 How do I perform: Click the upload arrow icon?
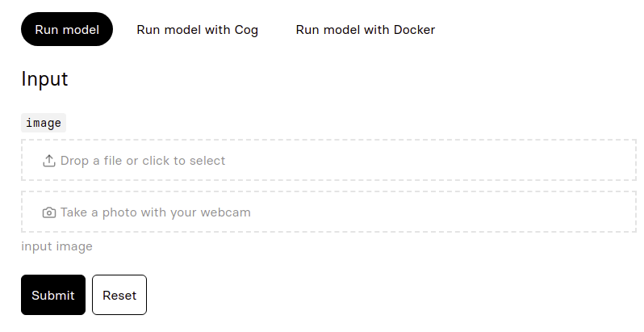pos(49,161)
